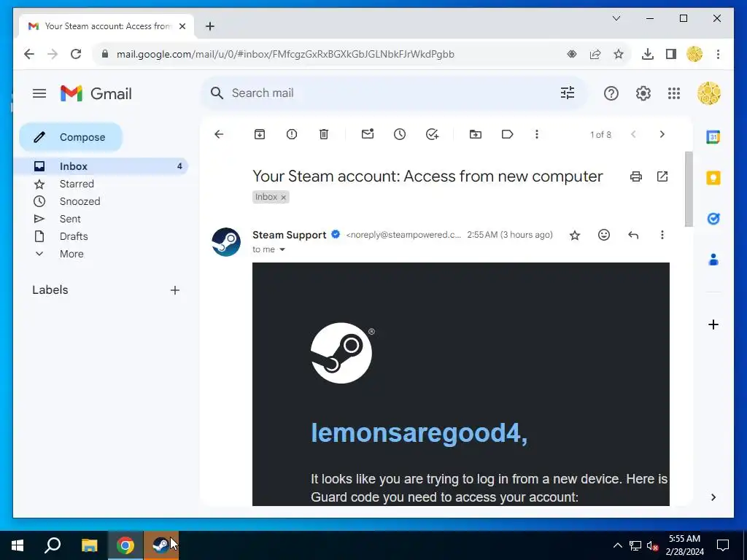Image resolution: width=747 pixels, height=560 pixels.
Task: Open Contacts side panel
Action: point(713,260)
